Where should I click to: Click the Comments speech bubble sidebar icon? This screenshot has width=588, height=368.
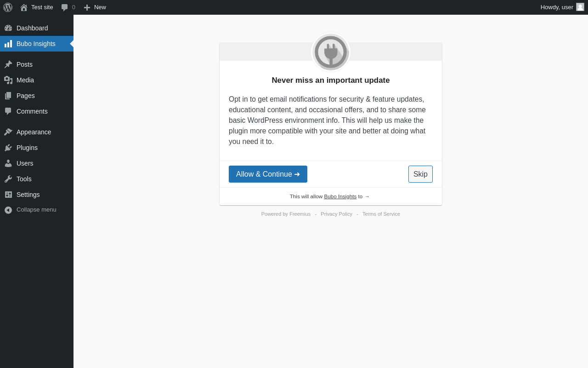point(8,111)
